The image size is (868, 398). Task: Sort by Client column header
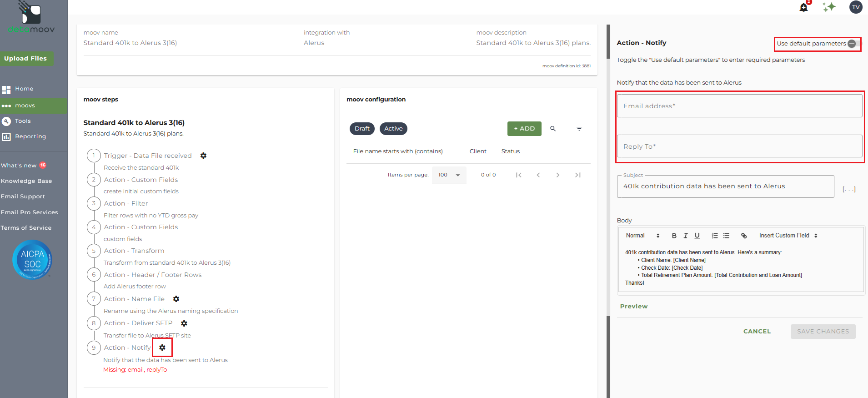(478, 151)
